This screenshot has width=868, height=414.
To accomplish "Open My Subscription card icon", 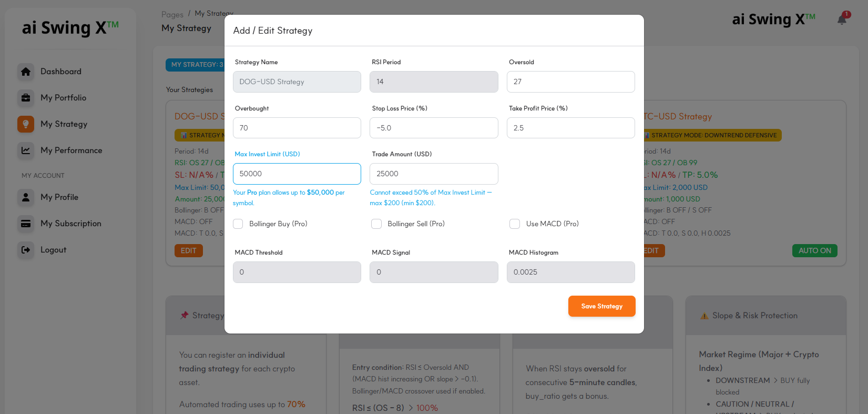I will (25, 224).
